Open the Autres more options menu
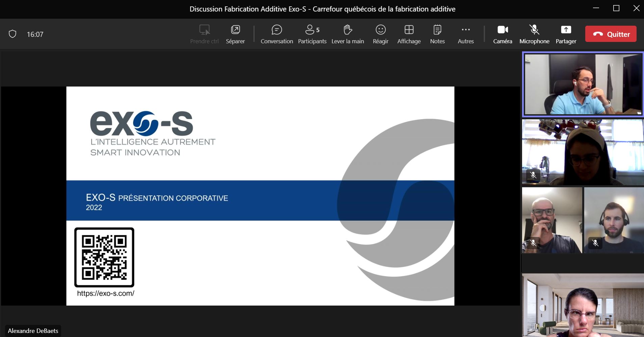 pyautogui.click(x=466, y=34)
